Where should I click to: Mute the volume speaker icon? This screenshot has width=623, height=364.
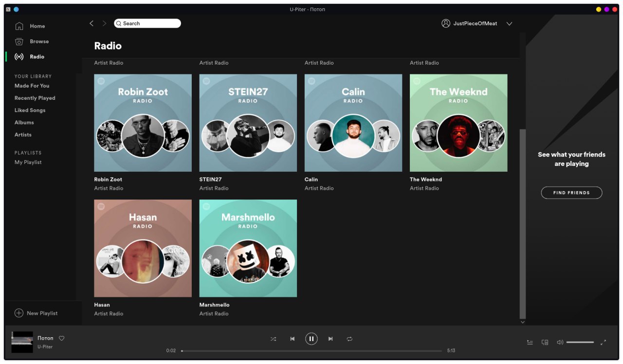560,343
